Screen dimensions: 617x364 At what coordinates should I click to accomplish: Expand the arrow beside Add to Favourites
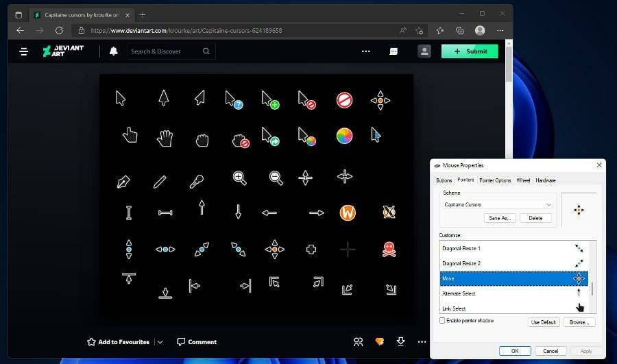click(160, 342)
